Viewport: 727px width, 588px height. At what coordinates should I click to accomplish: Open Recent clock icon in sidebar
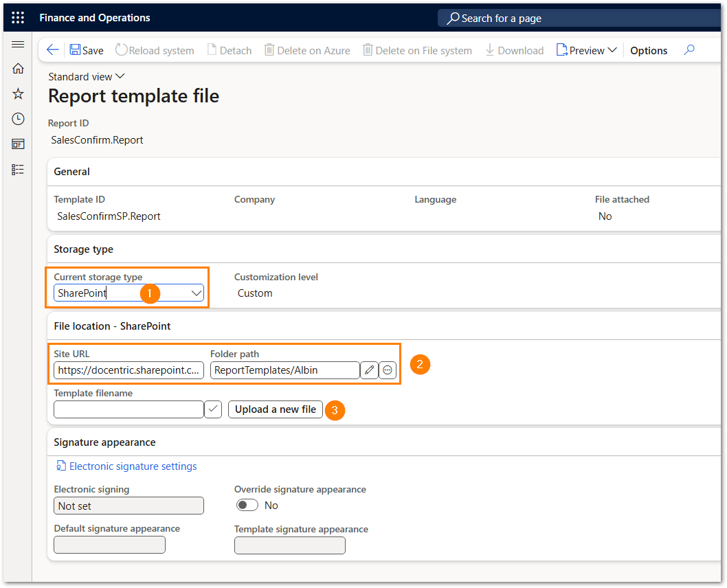click(18, 119)
